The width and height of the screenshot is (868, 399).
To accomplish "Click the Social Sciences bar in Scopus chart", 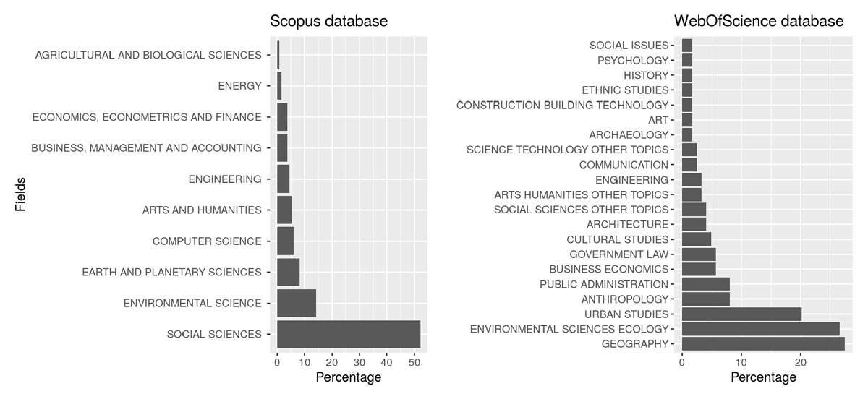I will (348, 334).
